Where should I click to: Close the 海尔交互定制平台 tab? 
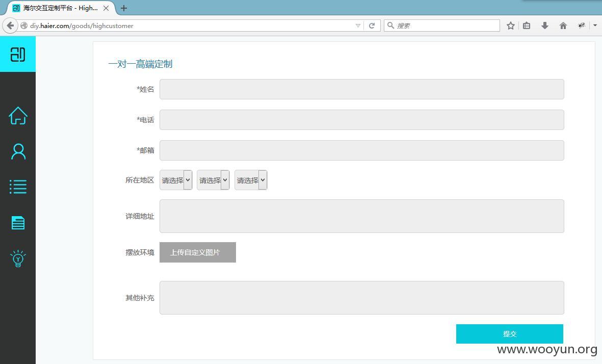[106, 8]
